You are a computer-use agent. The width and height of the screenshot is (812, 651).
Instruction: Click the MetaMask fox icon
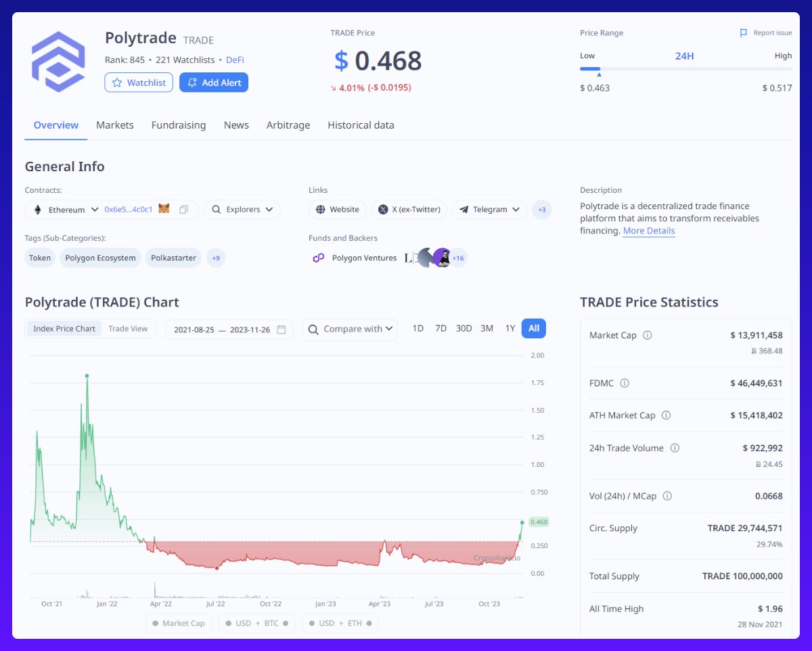(x=164, y=210)
